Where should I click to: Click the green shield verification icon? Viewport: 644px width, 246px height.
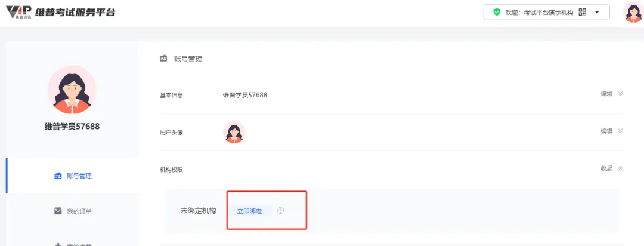tap(496, 12)
